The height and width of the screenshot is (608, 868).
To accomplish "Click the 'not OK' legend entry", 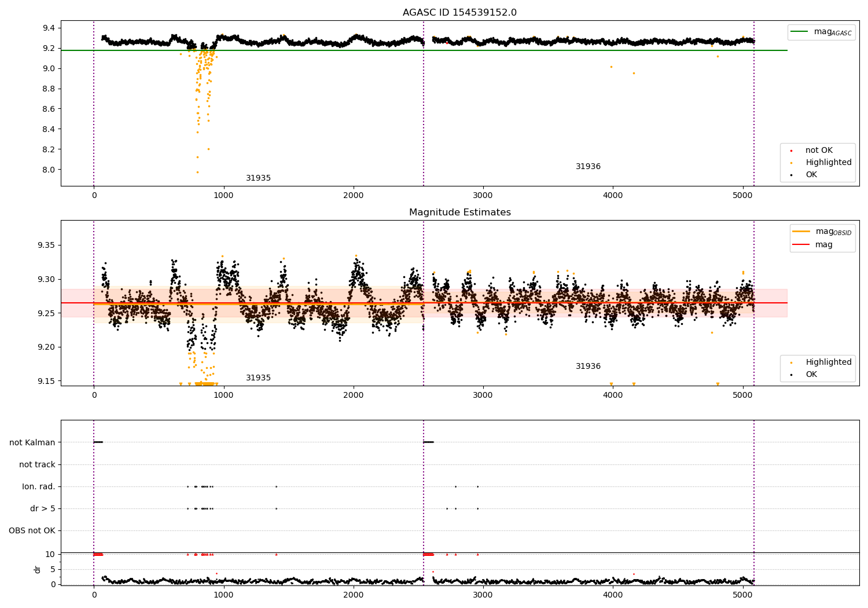I will pyautogui.click(x=819, y=151).
